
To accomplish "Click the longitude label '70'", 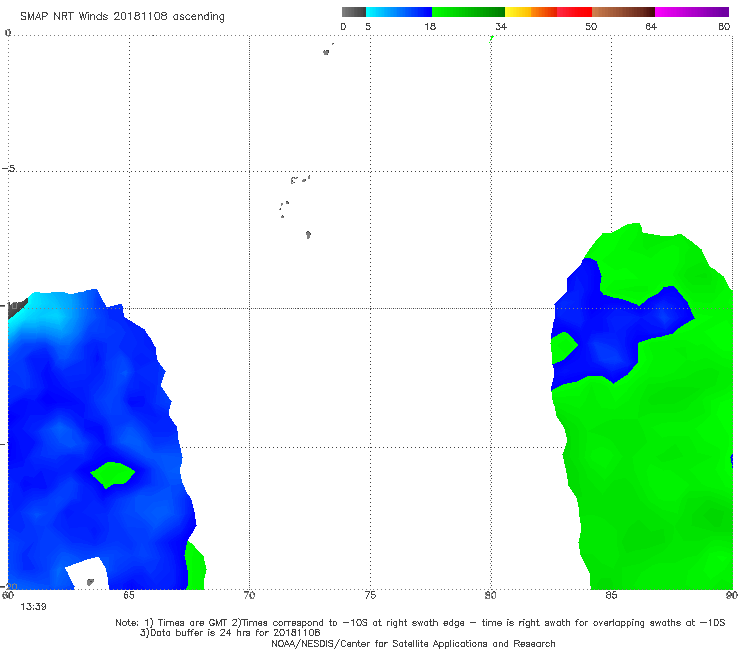I will [249, 595].
